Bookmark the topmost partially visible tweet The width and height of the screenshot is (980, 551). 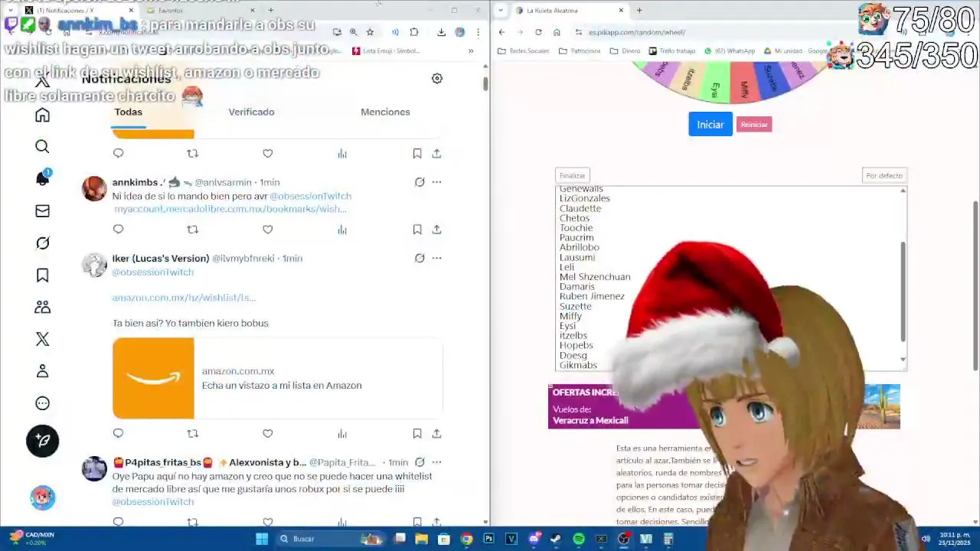(x=417, y=153)
